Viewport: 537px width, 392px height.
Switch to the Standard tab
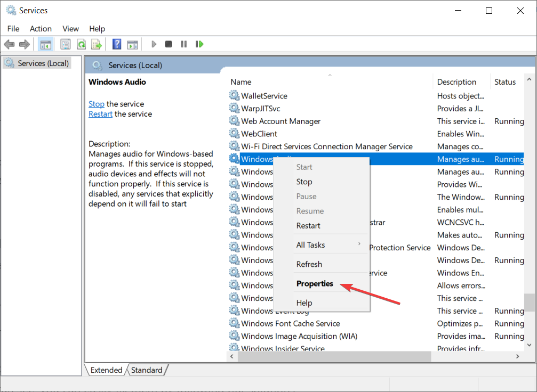point(147,370)
